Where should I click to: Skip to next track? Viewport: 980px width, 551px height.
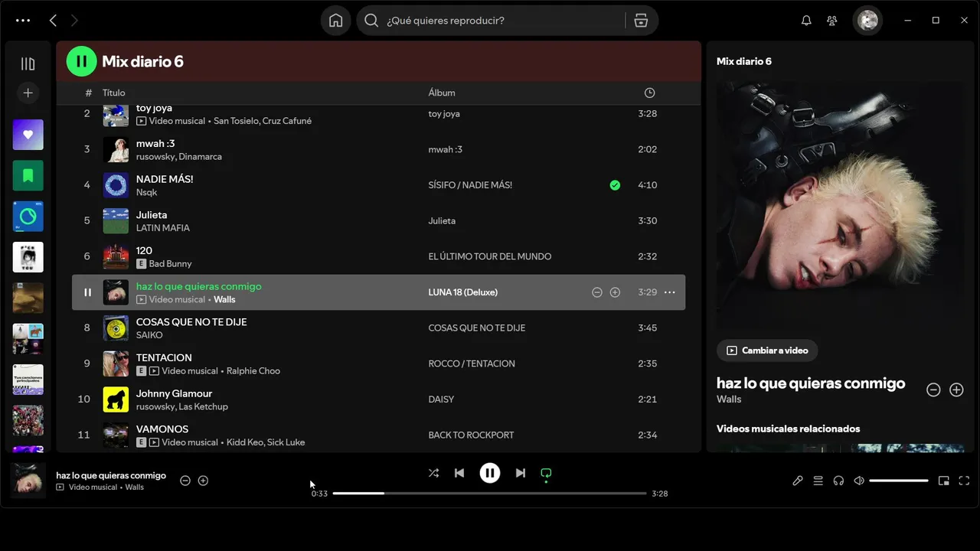pyautogui.click(x=521, y=473)
